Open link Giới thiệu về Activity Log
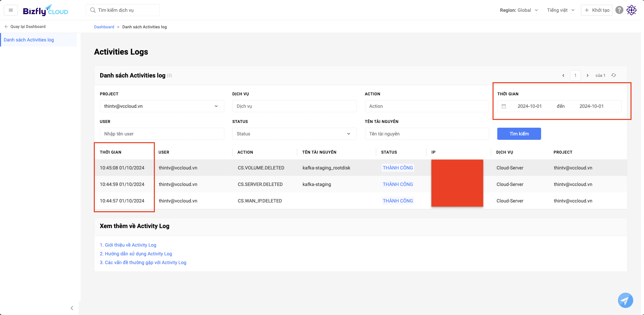Viewport: 644px width, 315px height. (x=128, y=245)
